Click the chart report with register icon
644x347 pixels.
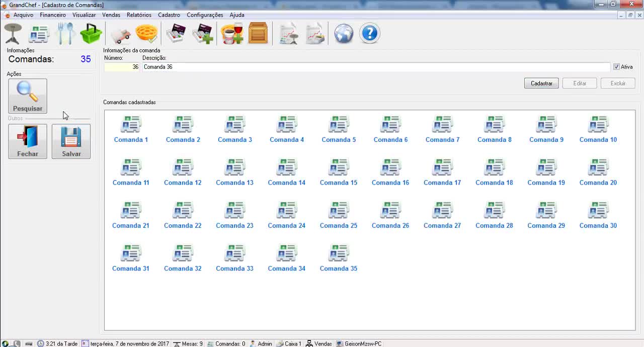tap(315, 34)
